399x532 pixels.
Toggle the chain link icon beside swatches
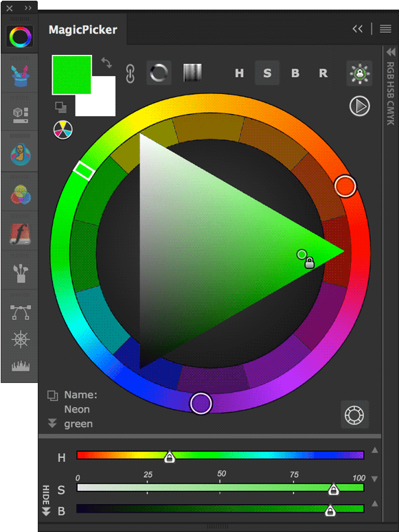point(130,73)
